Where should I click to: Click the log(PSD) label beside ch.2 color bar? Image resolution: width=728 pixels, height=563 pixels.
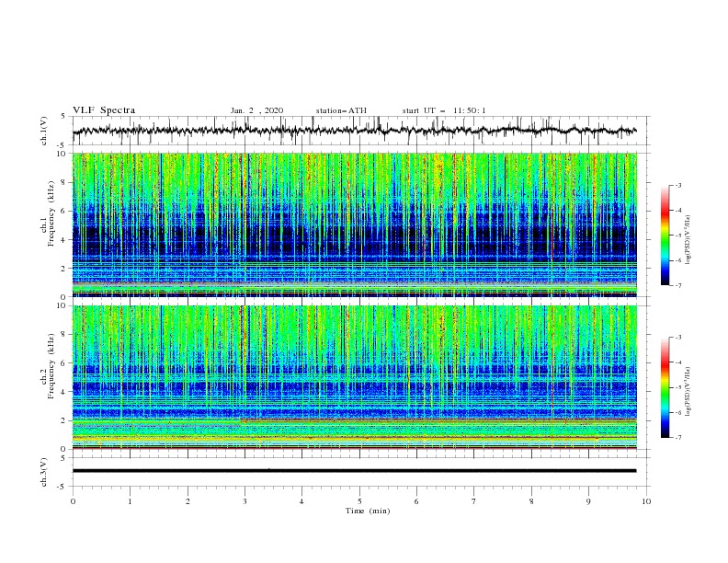coord(688,392)
